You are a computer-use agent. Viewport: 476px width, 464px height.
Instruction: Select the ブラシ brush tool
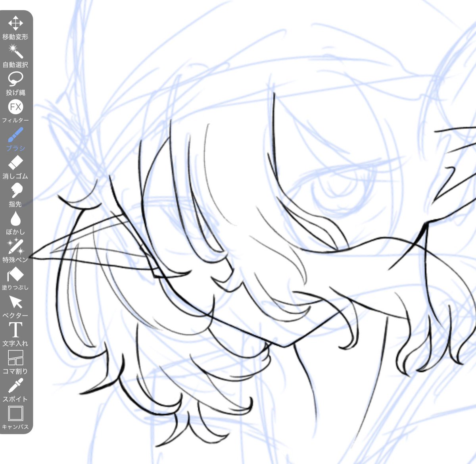point(15,139)
